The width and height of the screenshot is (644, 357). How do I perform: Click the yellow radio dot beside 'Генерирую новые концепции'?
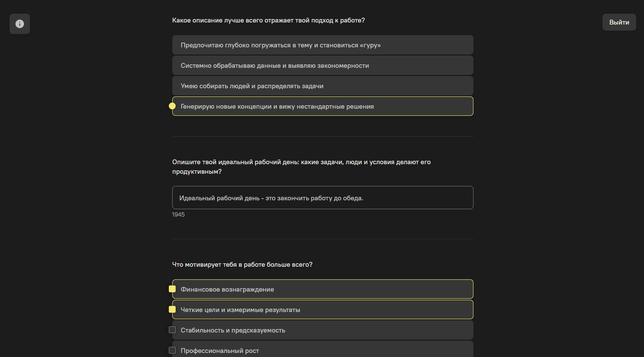pos(172,106)
